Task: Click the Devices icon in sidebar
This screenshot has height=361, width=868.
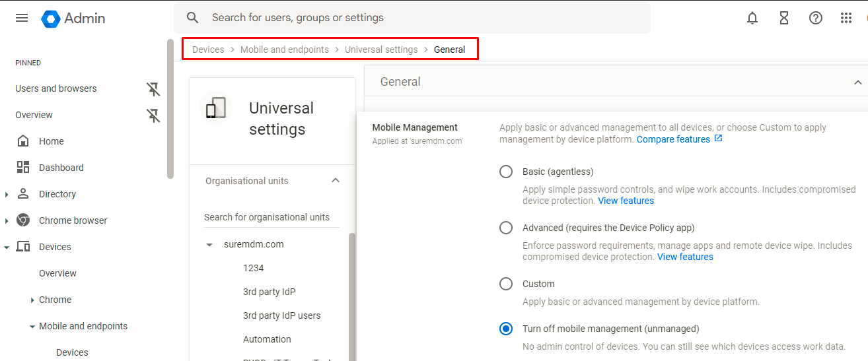Action: tap(23, 246)
